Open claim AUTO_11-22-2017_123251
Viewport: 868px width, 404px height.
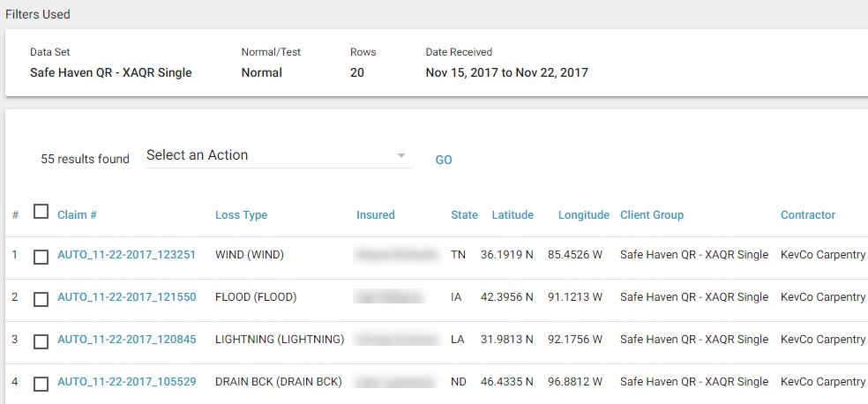point(126,255)
